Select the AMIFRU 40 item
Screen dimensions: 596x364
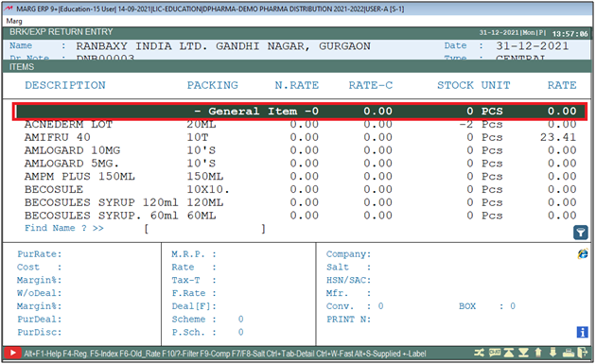click(300, 137)
